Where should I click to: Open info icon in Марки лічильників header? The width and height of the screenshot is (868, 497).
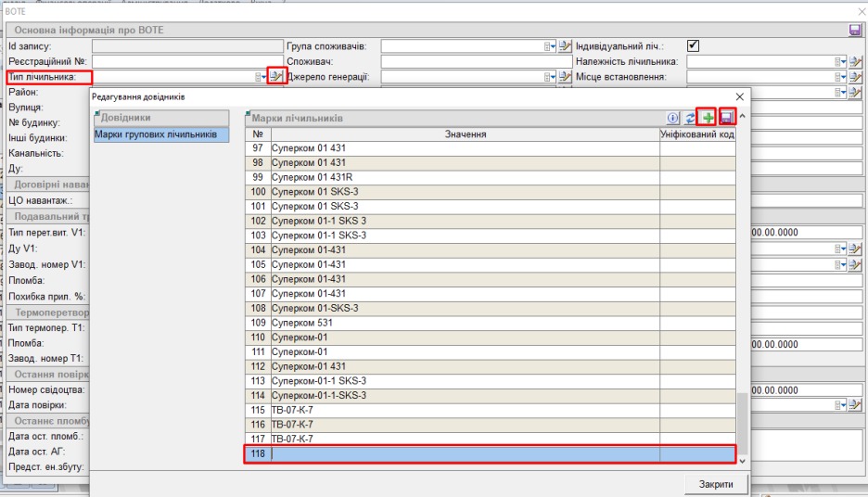click(673, 118)
